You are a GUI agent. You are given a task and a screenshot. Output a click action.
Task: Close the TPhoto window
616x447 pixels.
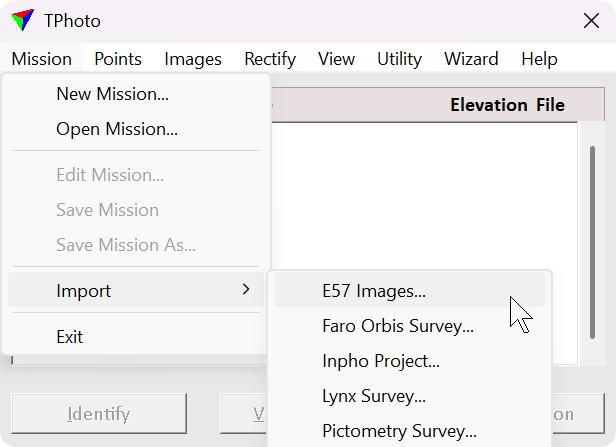(x=591, y=20)
